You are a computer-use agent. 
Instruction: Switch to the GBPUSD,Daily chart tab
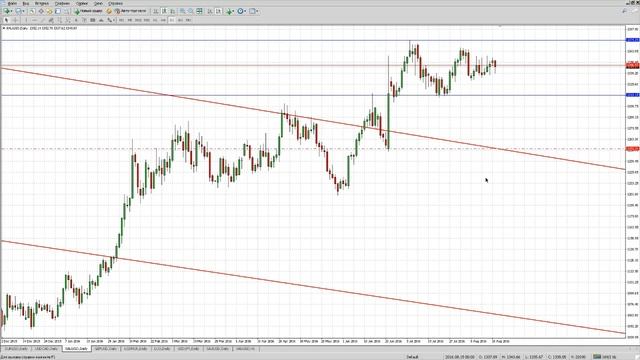coord(106,349)
